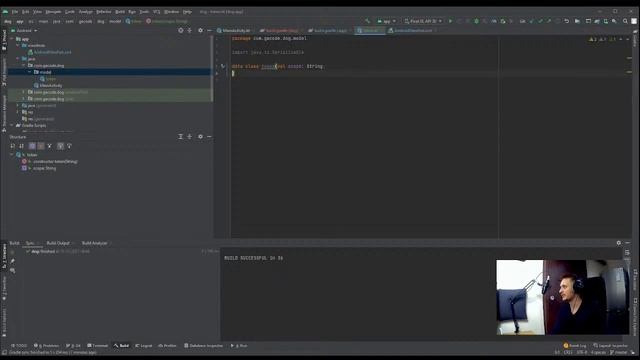Image resolution: width=640 pixels, height=360 pixels.
Task: Switch to the MainActivity.kt editor tab
Action: (x=234, y=31)
